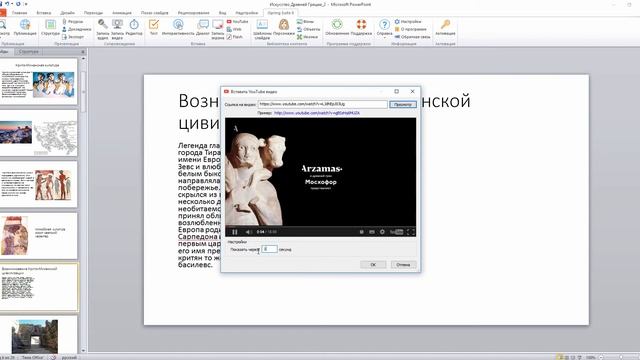Open the Показ слайдов tab
The height and width of the screenshot is (360, 640).
(x=155, y=13)
